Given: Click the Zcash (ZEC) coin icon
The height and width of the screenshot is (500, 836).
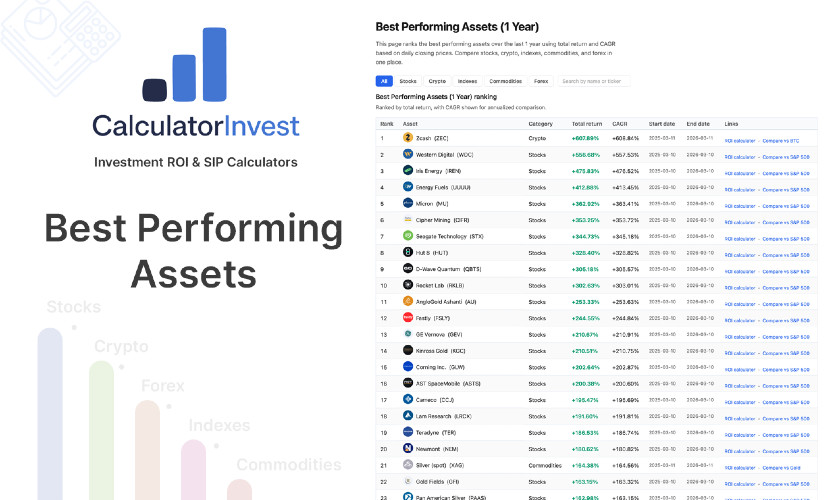Looking at the screenshot, I should [x=408, y=138].
